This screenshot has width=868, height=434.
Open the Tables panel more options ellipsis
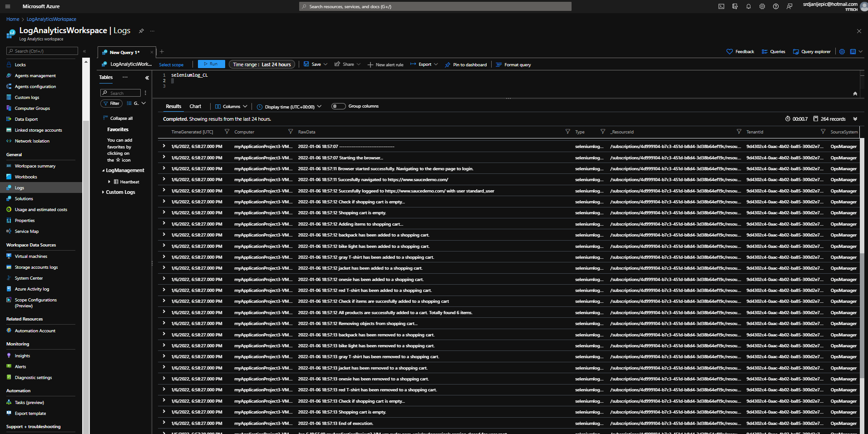click(125, 77)
